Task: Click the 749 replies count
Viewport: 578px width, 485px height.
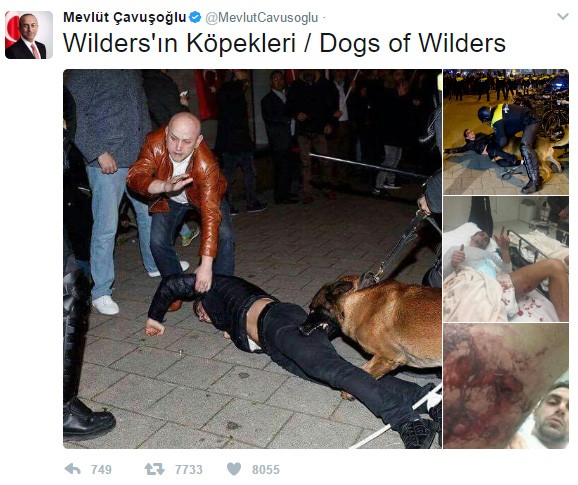Action: [101, 470]
